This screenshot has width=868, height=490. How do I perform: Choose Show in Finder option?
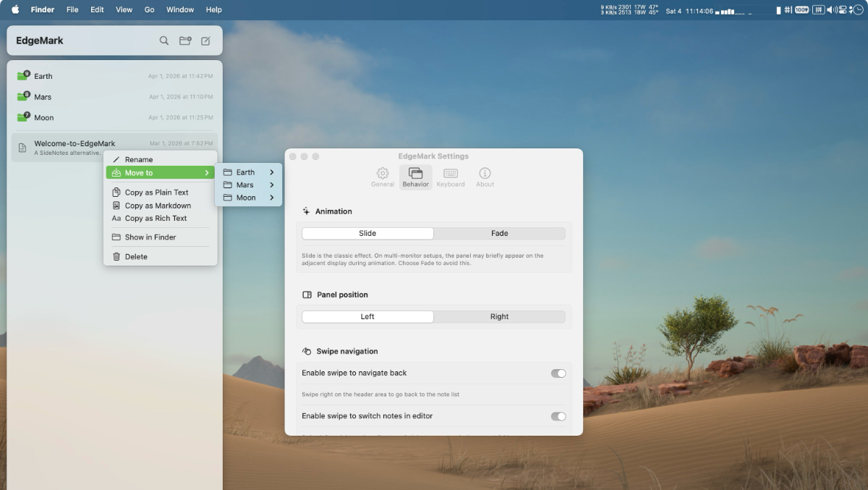150,237
